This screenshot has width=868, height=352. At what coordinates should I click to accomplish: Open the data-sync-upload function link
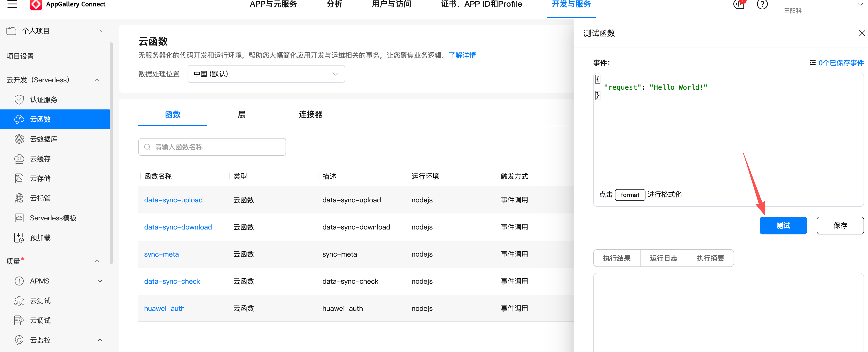[x=174, y=200]
